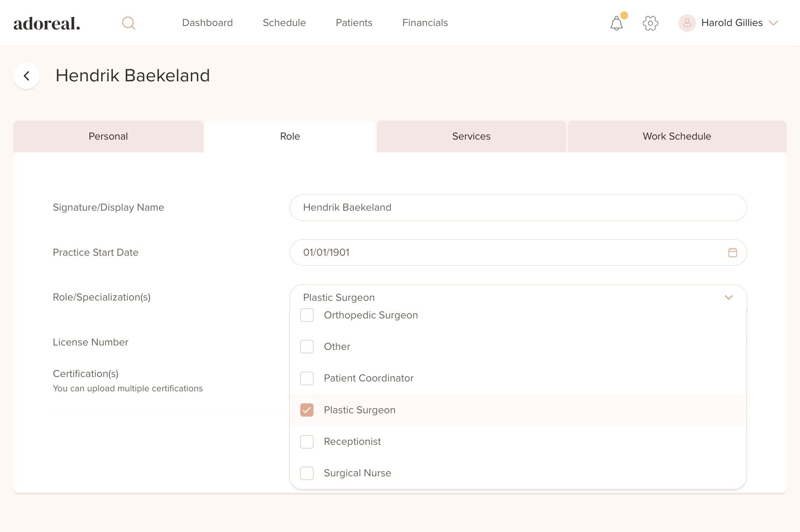This screenshot has width=800, height=532.
Task: Collapse the Role/Specialization dropdown chevron
Action: (729, 298)
